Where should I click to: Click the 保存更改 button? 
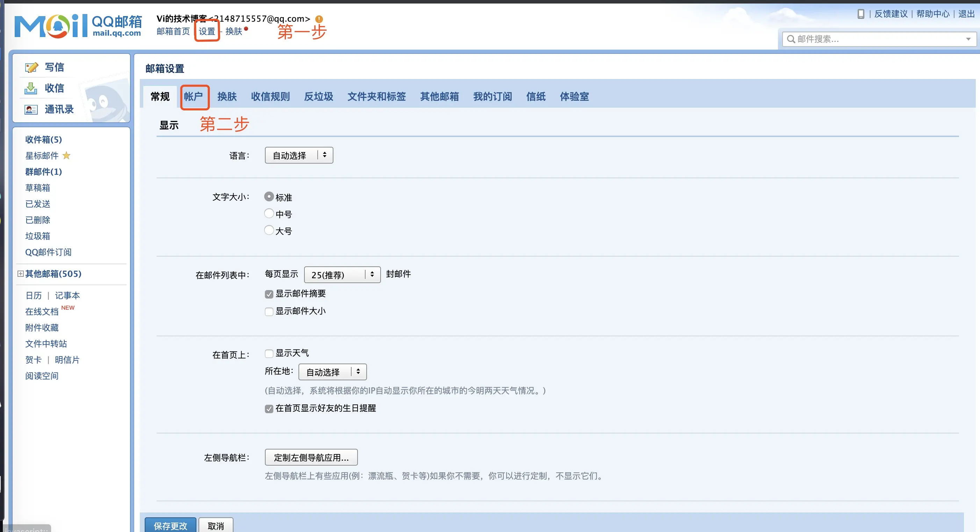coord(170,525)
